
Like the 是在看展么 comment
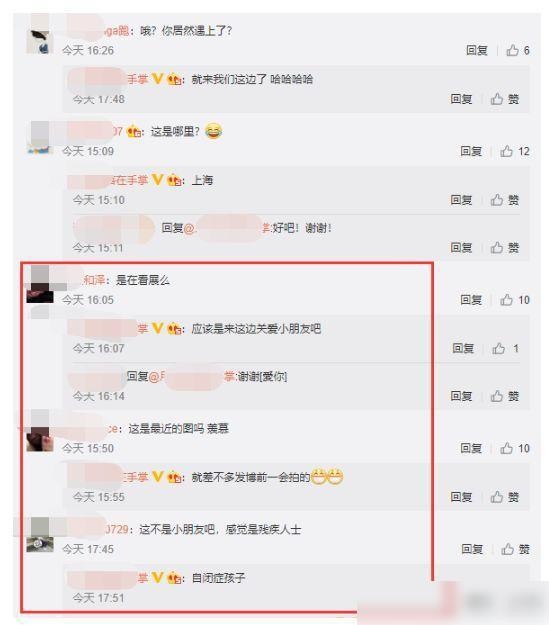(515, 300)
